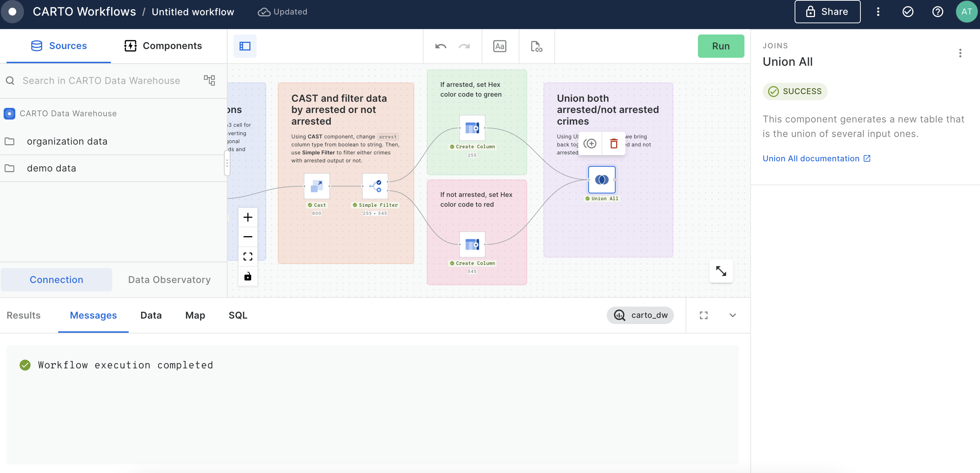
Task: Open the Data tab
Action: (x=151, y=315)
